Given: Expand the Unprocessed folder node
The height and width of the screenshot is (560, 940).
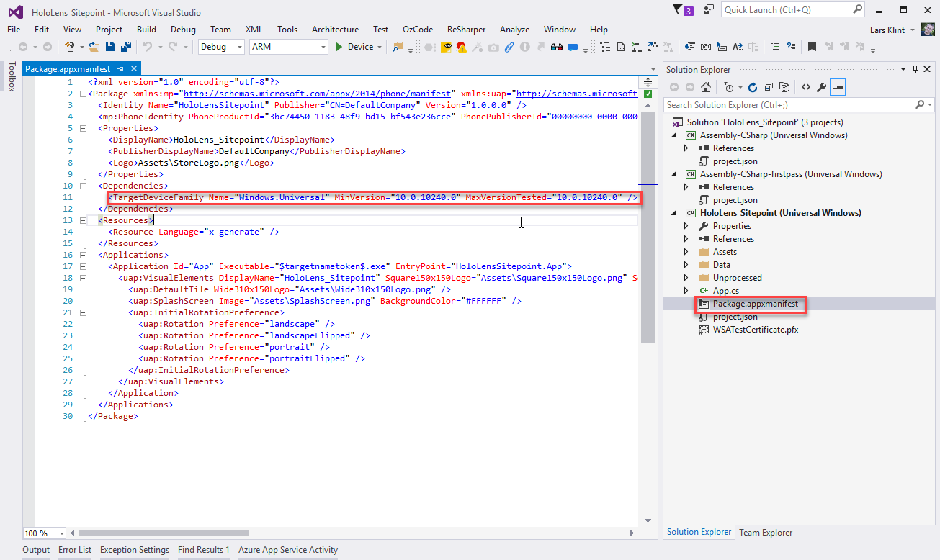Looking at the screenshot, I should [686, 278].
